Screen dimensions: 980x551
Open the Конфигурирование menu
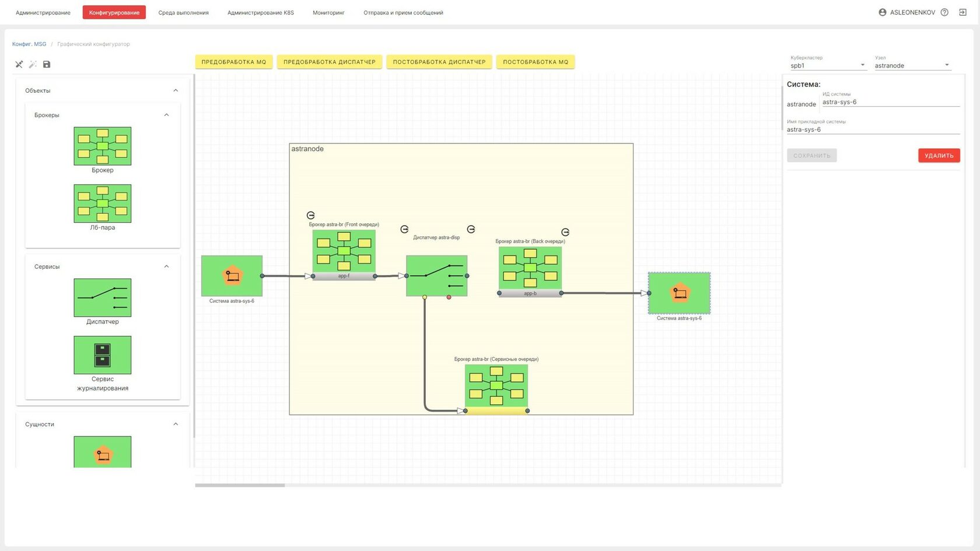[x=114, y=12]
